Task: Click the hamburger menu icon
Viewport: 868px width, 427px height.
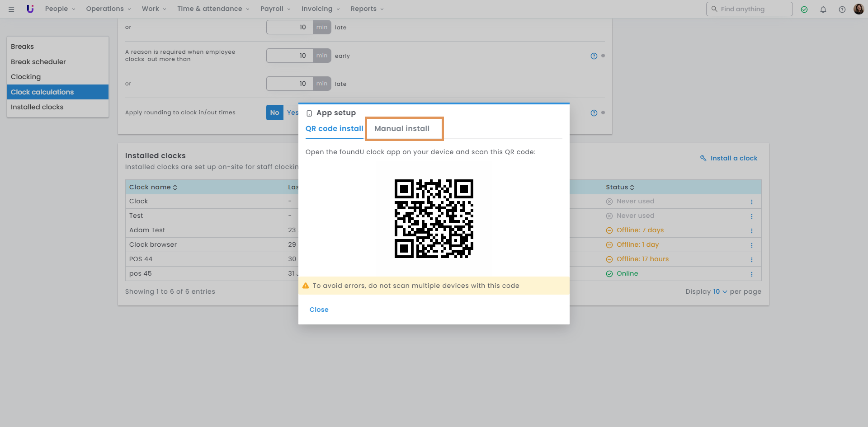Action: click(x=11, y=9)
